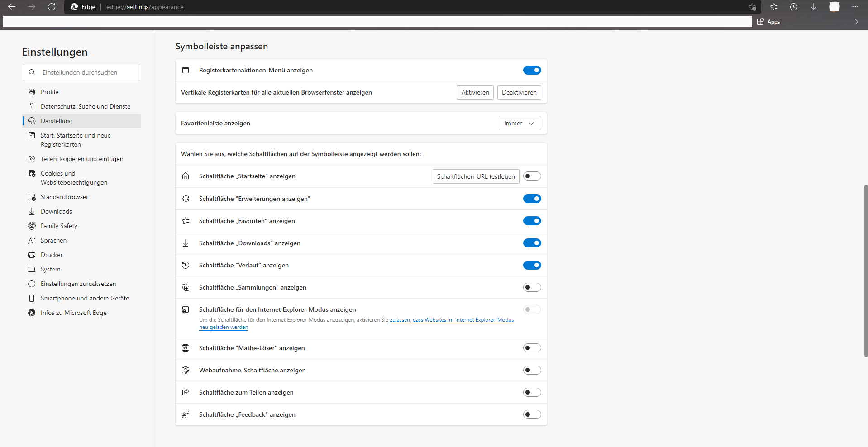The image size is (868, 447).
Task: Open Favorites toolbar button
Action: (774, 7)
